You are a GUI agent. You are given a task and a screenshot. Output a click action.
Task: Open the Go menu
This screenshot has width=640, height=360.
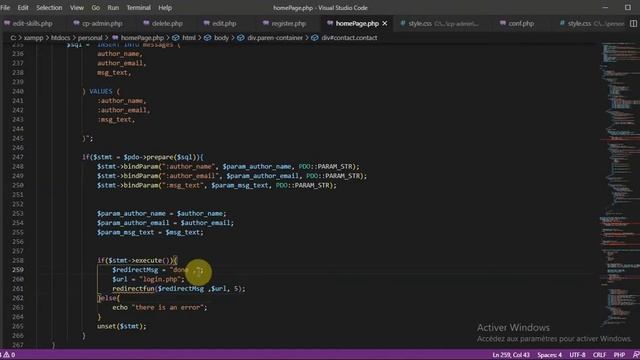pyautogui.click(x=96, y=8)
